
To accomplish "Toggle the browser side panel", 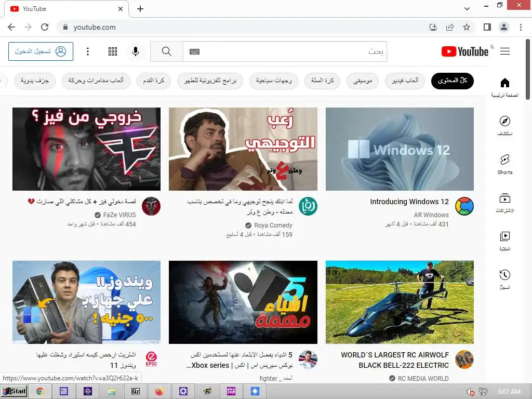I will pos(487,27).
